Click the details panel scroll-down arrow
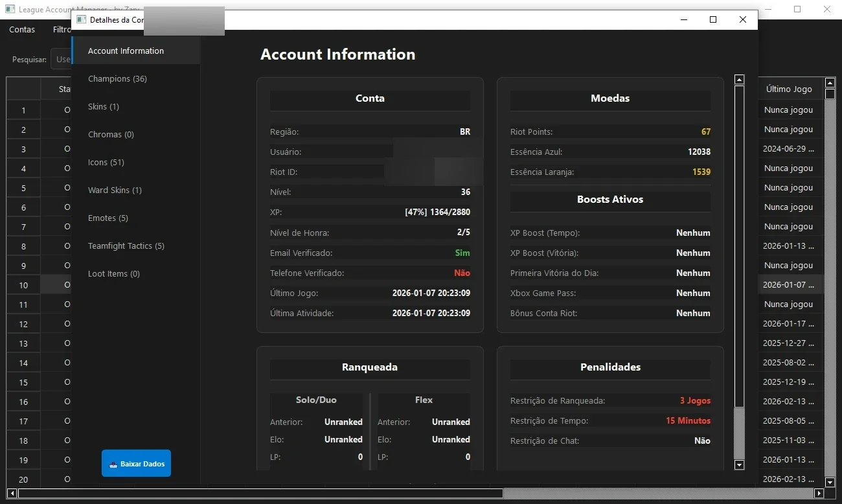Viewport: 842px width, 504px height. tap(739, 464)
